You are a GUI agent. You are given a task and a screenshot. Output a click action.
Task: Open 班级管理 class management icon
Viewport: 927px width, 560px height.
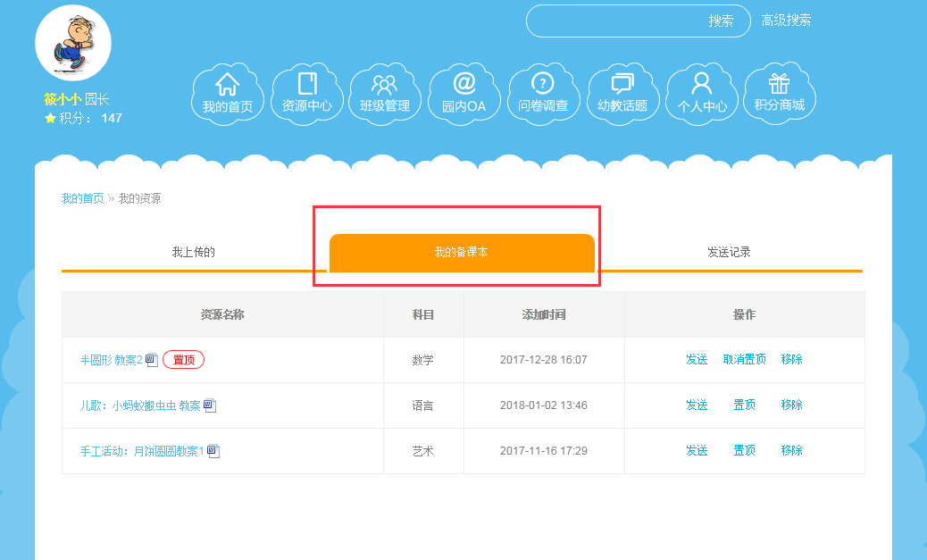click(384, 94)
